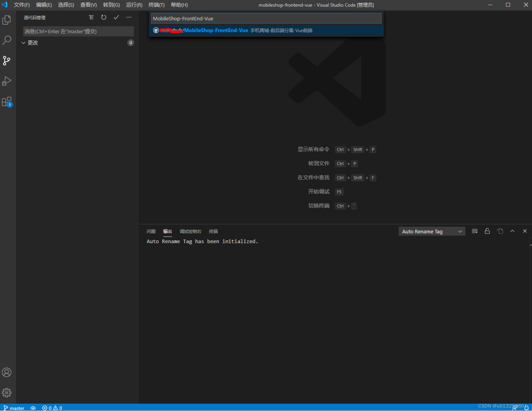Click the changes count badge showing 0
The height and width of the screenshot is (411, 532).
tap(130, 43)
